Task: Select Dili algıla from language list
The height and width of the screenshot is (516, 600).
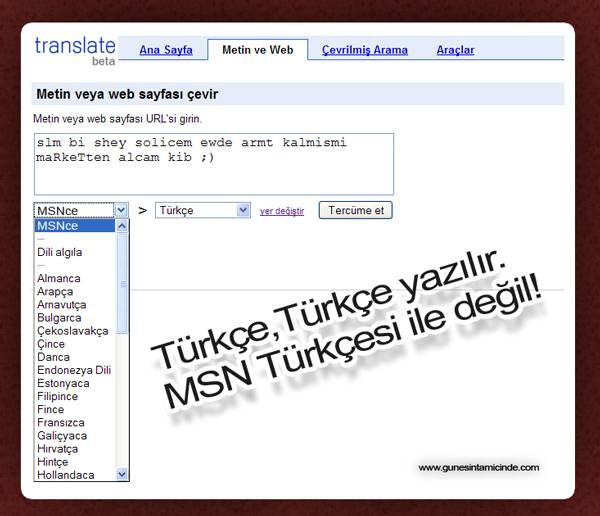Action: click(x=60, y=252)
